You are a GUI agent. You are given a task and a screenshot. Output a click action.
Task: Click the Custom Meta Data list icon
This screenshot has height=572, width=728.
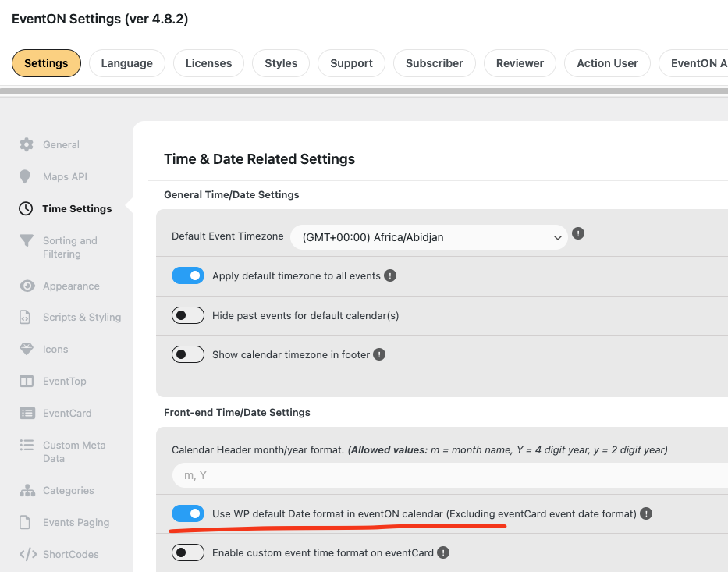27,445
